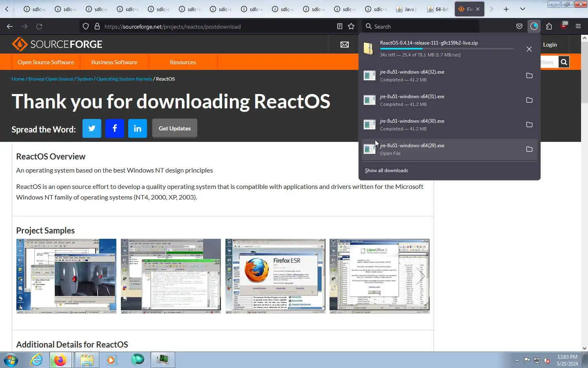Click the SourceForge logo
Screen dimensions: 588x368
57,44
